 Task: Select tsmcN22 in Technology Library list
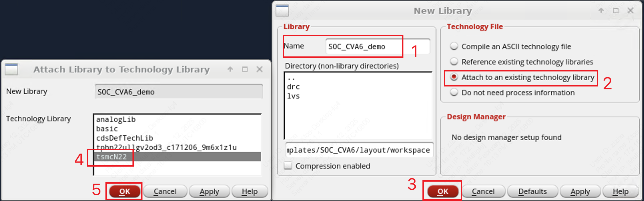[x=111, y=157]
